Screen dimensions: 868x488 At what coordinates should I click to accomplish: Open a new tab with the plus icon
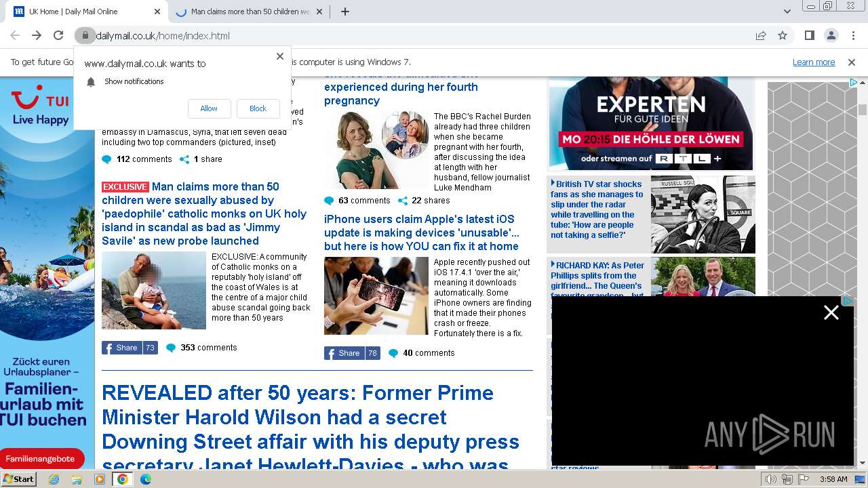click(345, 12)
